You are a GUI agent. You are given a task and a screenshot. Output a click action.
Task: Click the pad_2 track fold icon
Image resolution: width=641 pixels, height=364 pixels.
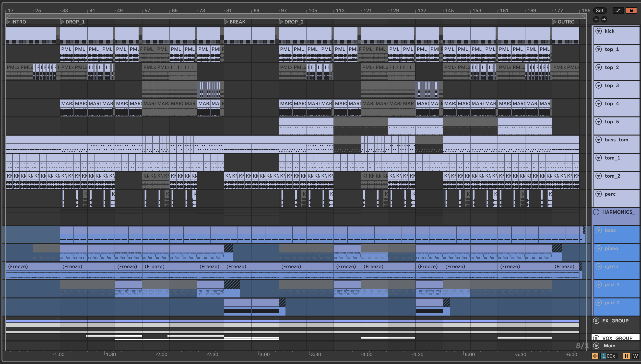[x=598, y=303]
